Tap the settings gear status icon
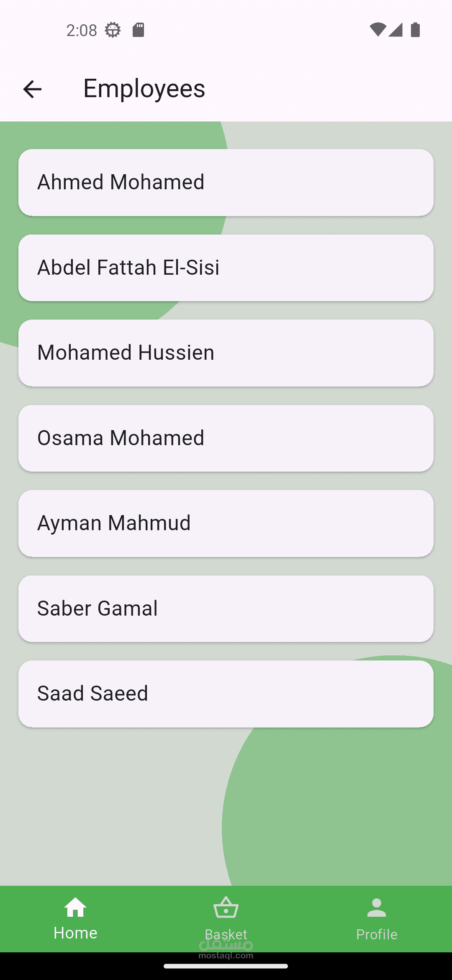 (113, 30)
